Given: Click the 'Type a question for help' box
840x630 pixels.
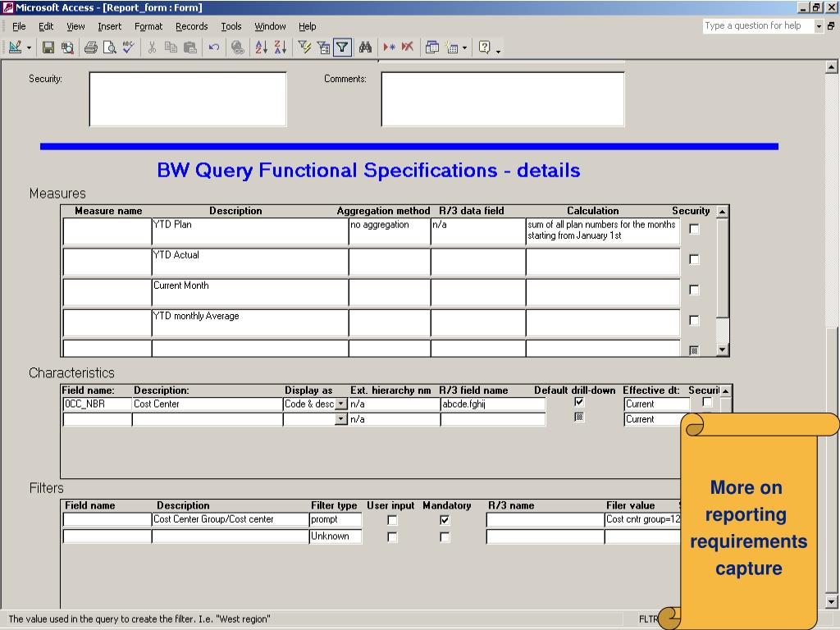Looking at the screenshot, I should point(758,25).
